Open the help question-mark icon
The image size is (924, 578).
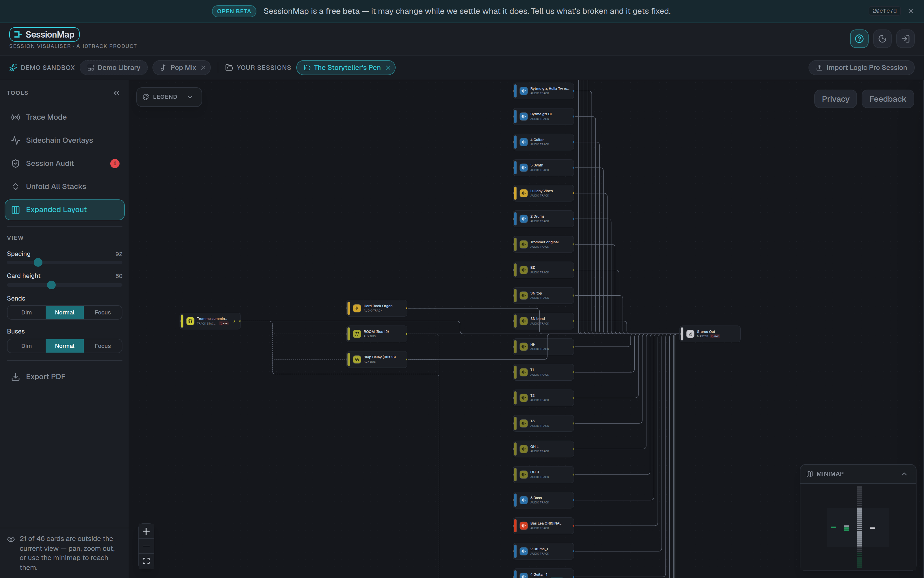pyautogui.click(x=859, y=39)
